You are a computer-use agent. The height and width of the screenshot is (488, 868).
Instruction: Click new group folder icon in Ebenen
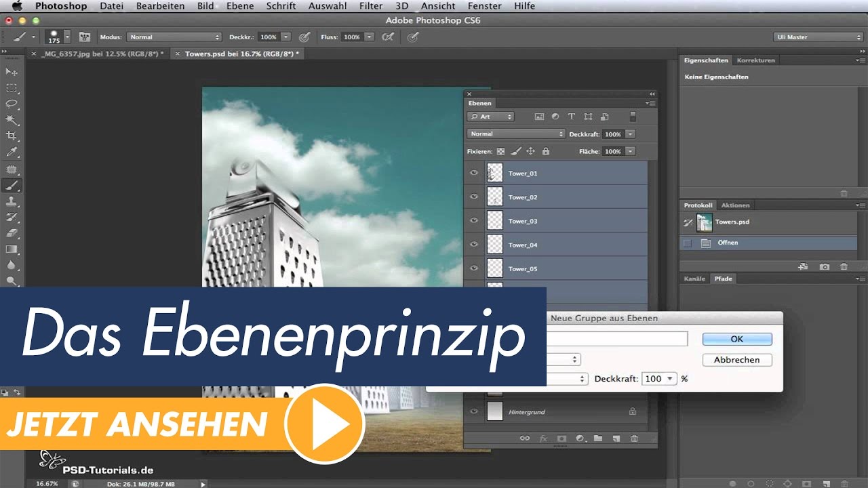point(598,439)
